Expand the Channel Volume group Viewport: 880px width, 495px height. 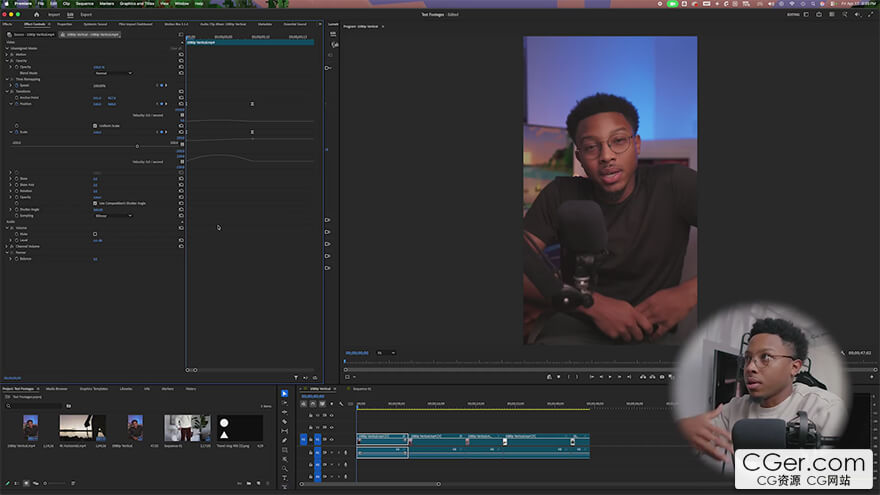click(7, 246)
